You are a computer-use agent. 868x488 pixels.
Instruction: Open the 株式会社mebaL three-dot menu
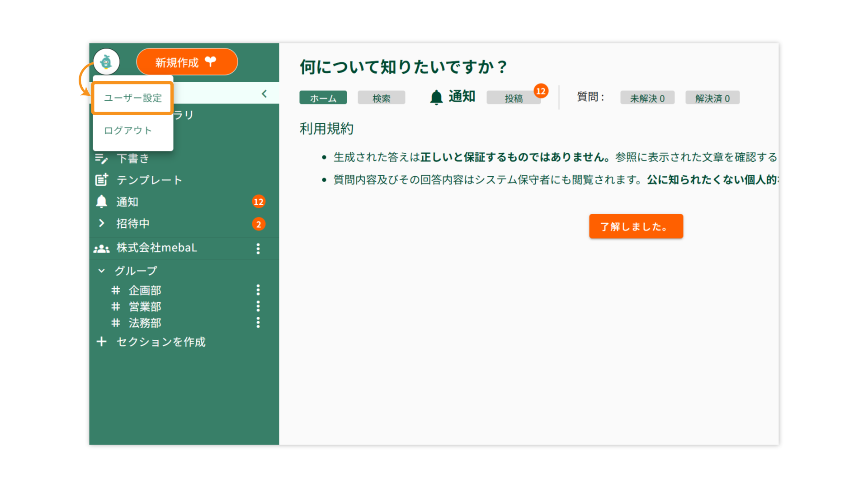tap(258, 249)
